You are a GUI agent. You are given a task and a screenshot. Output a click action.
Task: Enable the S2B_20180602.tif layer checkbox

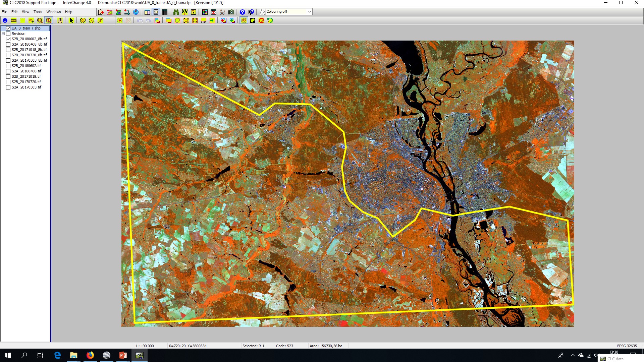(8, 66)
